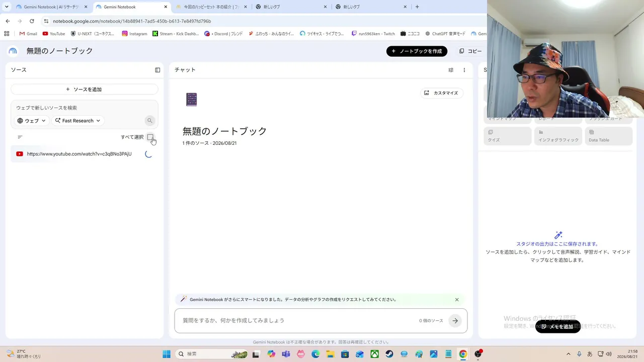
Task: Open the Windows Start menu
Action: point(167,354)
